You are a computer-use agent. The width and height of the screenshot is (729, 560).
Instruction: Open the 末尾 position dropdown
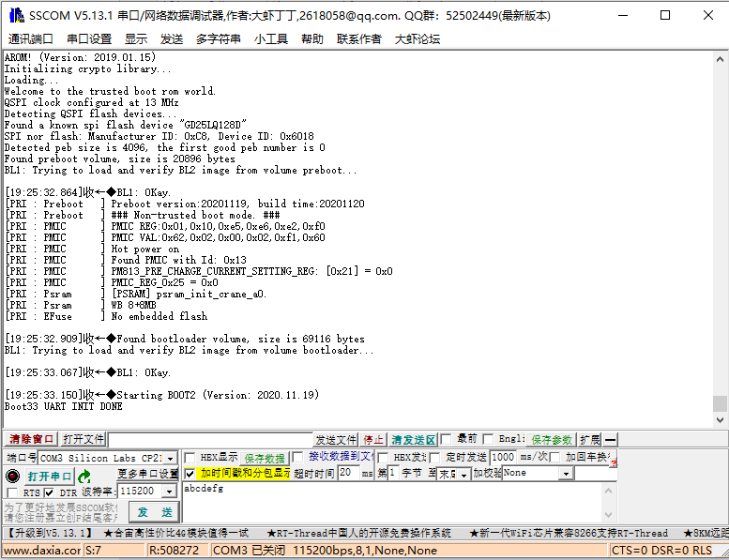tap(463, 474)
